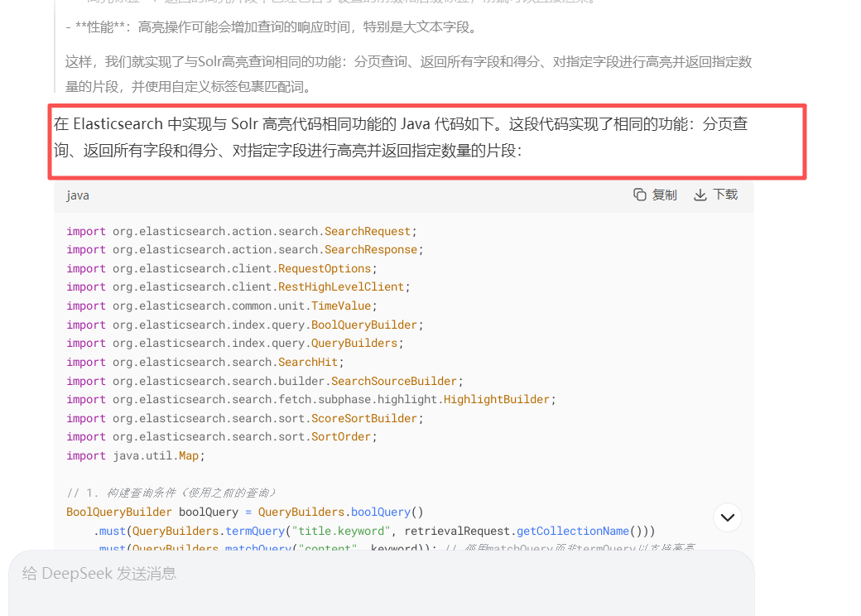The height and width of the screenshot is (616, 861).
Task: Click the paragraph starting 在 Elasticsearch 中实现与 Solr
Action: (401, 137)
